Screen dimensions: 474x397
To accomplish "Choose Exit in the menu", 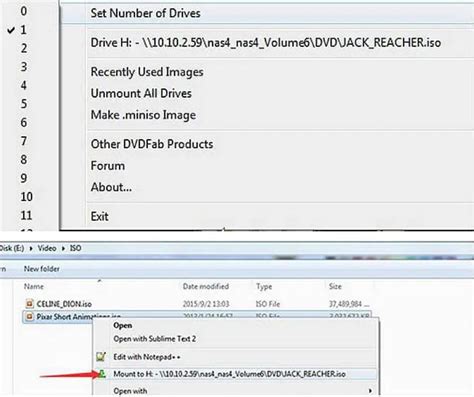I will coord(267,216).
